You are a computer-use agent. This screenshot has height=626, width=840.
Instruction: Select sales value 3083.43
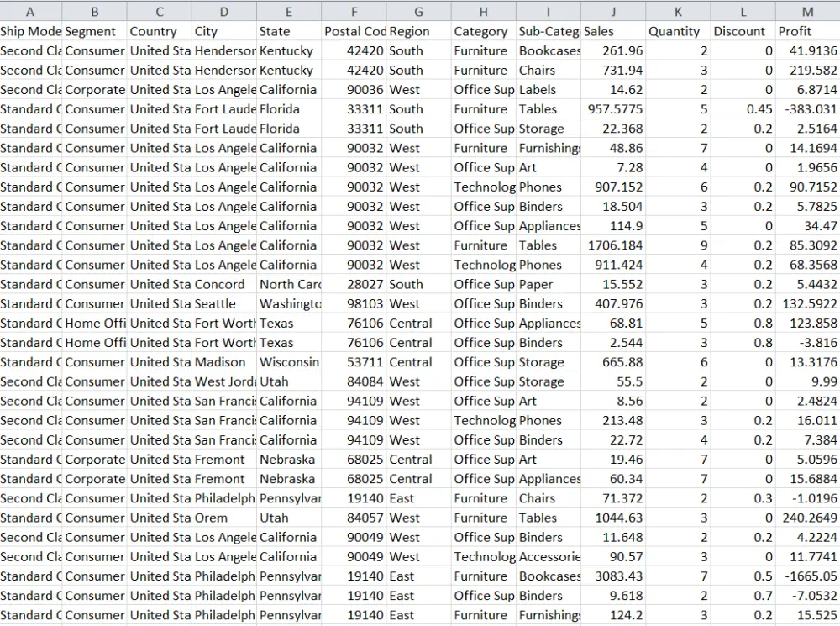(613, 576)
